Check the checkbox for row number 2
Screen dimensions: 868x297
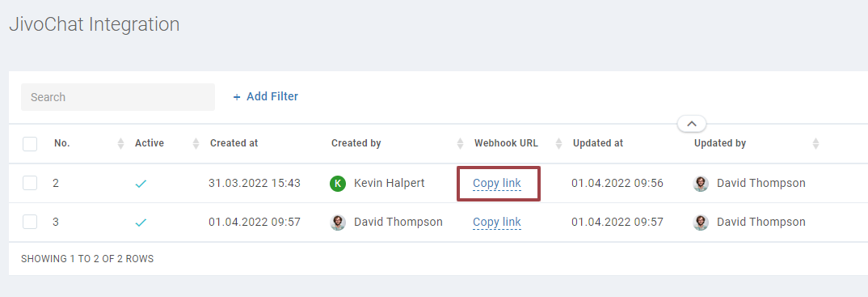coord(30,183)
